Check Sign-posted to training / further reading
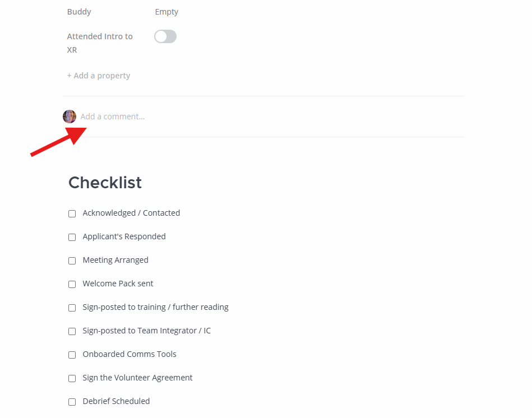This screenshot has width=532, height=418. (72, 308)
